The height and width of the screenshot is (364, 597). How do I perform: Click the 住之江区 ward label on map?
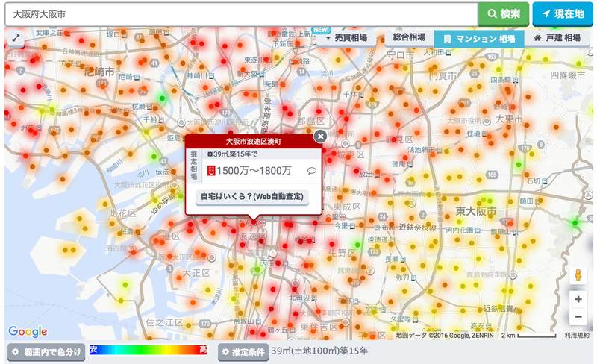pyautogui.click(x=165, y=322)
